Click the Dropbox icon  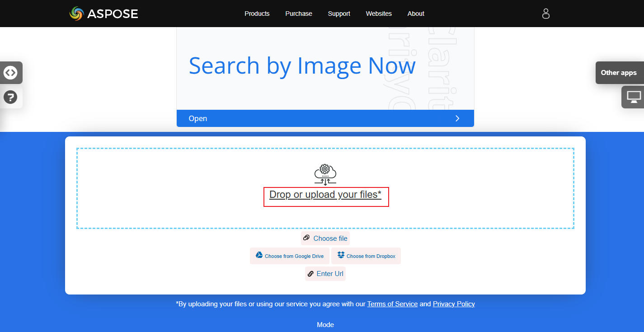340,255
